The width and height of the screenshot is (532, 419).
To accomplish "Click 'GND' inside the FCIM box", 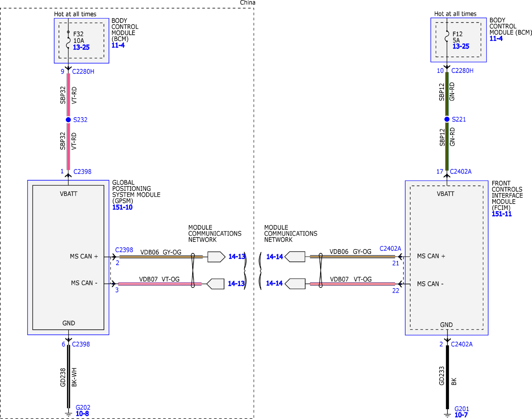I will pyautogui.click(x=446, y=325).
